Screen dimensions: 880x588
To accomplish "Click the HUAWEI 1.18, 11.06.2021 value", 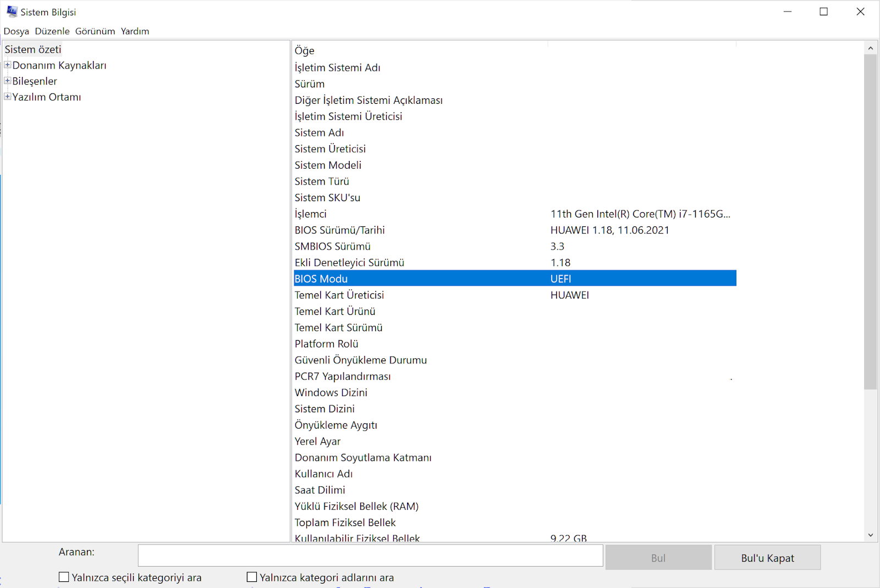I will (x=610, y=230).
